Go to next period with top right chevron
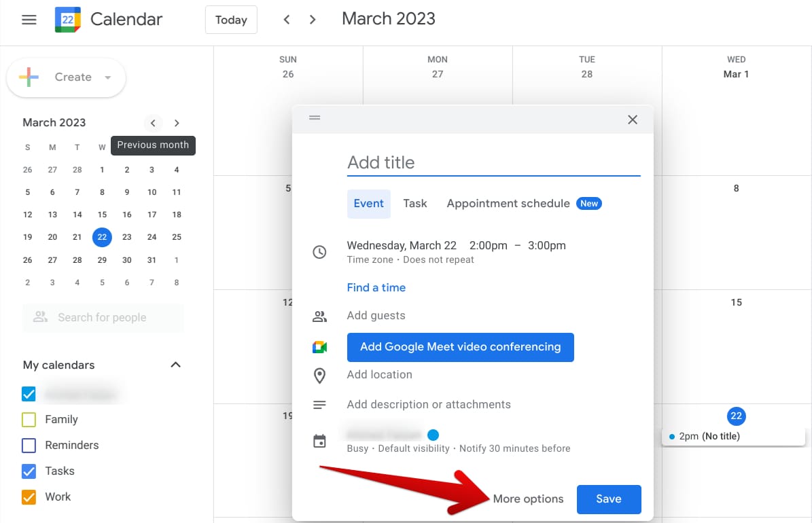812x523 pixels. [313, 20]
